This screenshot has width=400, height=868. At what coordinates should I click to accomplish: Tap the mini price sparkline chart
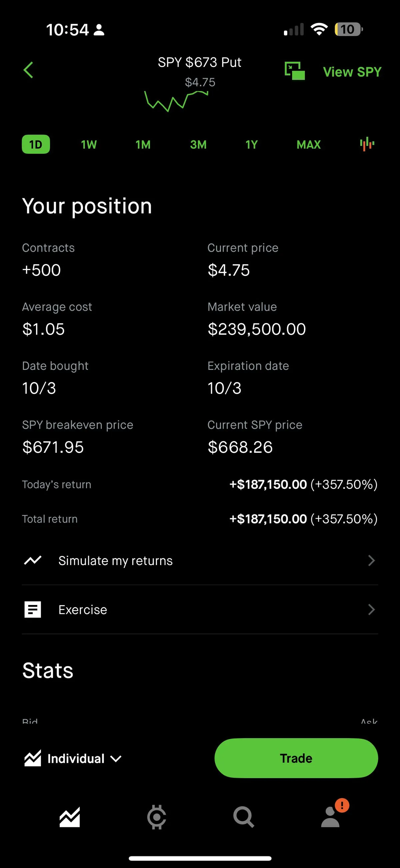(176, 101)
